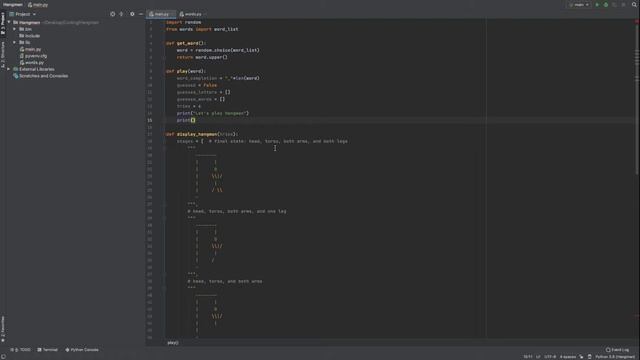Click the def play(word) line in editor
This screenshot has width=640, height=360.
point(186,71)
